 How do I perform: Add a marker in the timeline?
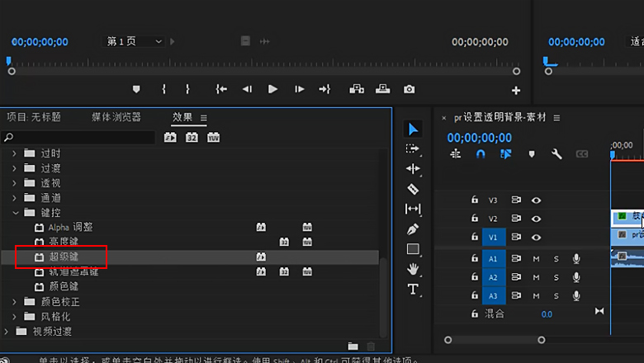click(532, 154)
